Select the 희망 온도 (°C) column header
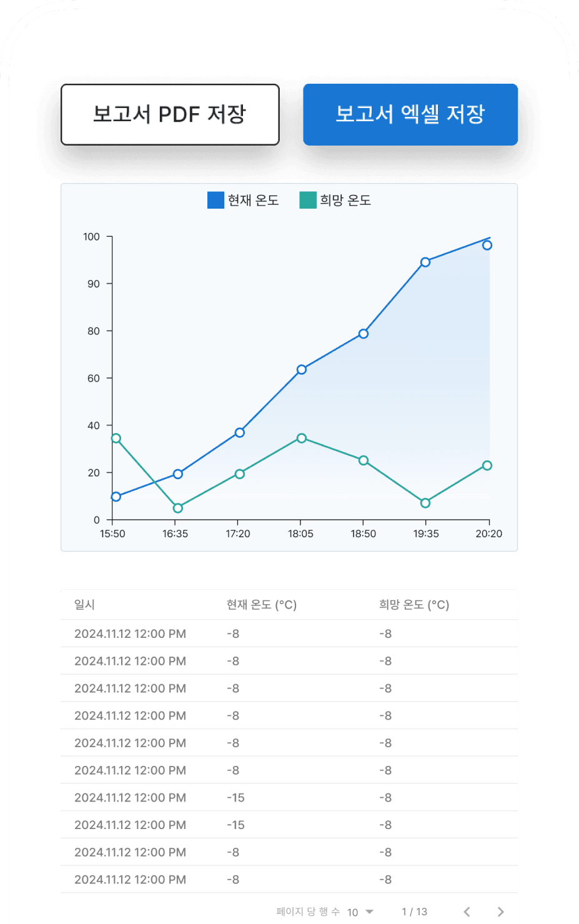This screenshot has width=579, height=924. (413, 605)
